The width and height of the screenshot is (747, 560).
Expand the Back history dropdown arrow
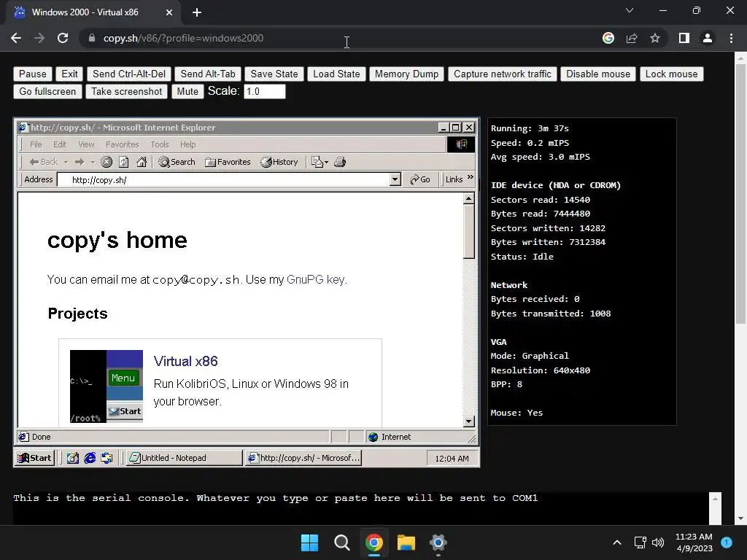tap(66, 162)
